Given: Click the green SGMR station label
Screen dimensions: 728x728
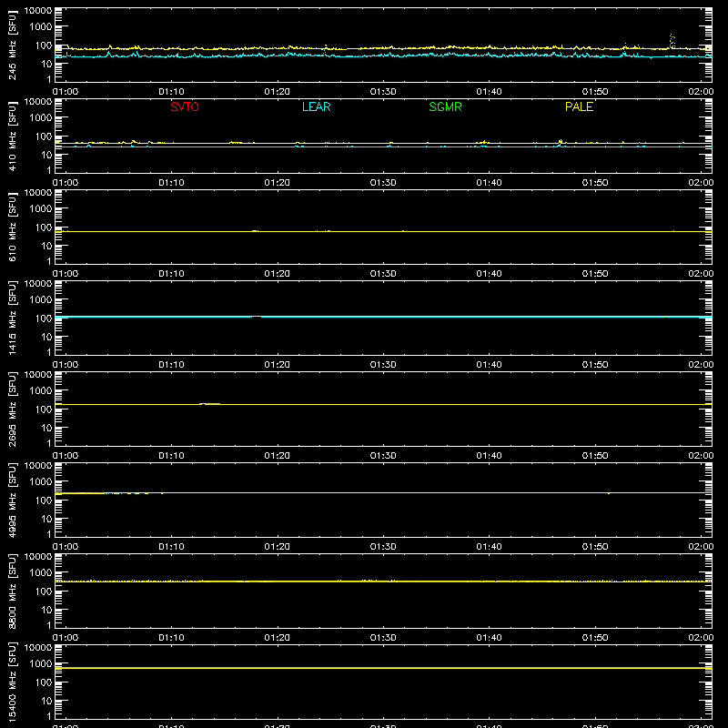Looking at the screenshot, I should (x=445, y=106).
